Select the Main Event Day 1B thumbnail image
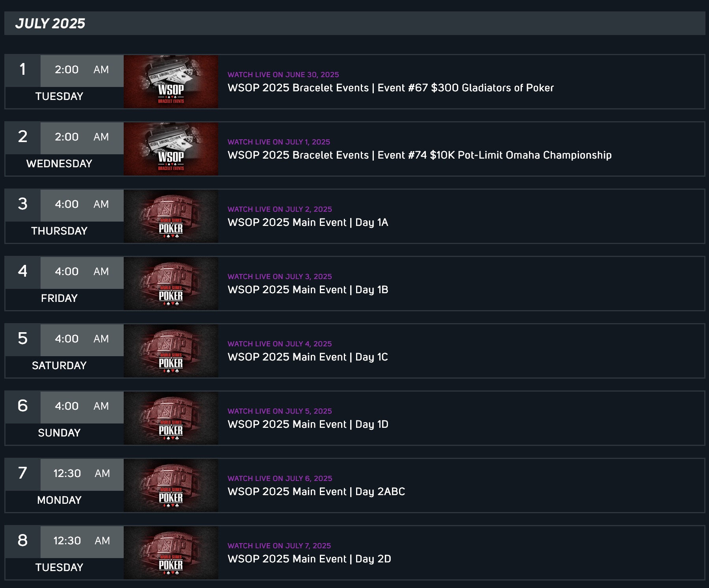Screen dimensions: 709x588 171,283
